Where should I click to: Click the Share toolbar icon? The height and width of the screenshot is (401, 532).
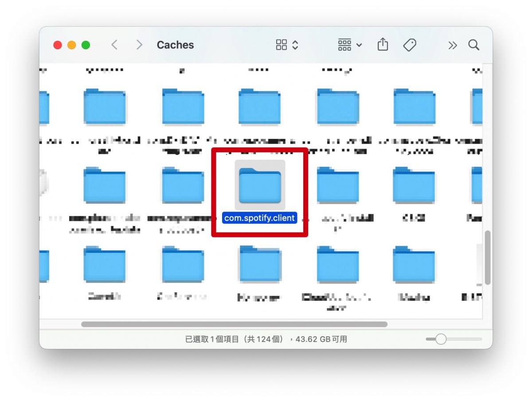383,44
